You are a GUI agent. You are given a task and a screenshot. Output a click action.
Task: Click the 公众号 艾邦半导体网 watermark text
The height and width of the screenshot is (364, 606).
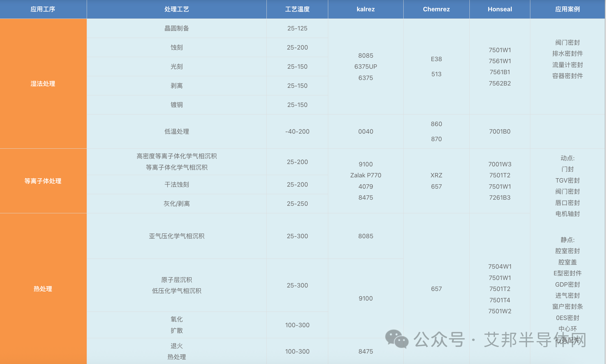[x=499, y=340]
